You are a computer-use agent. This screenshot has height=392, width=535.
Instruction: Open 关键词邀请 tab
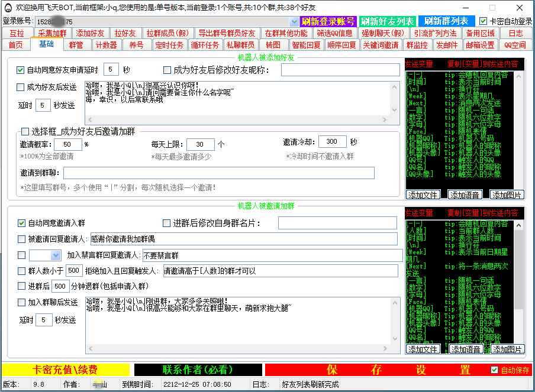[x=381, y=45]
